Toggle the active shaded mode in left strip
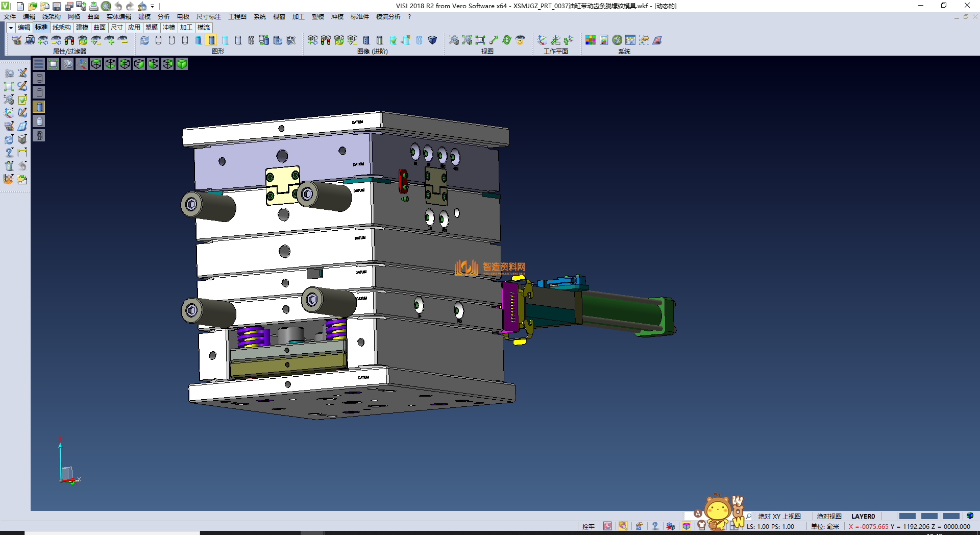980x535 pixels. (39, 107)
